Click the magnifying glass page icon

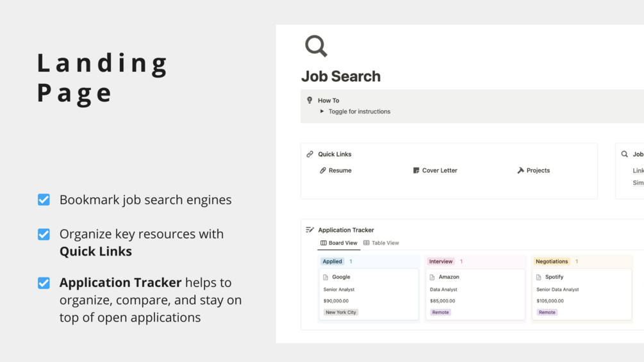pyautogui.click(x=316, y=46)
